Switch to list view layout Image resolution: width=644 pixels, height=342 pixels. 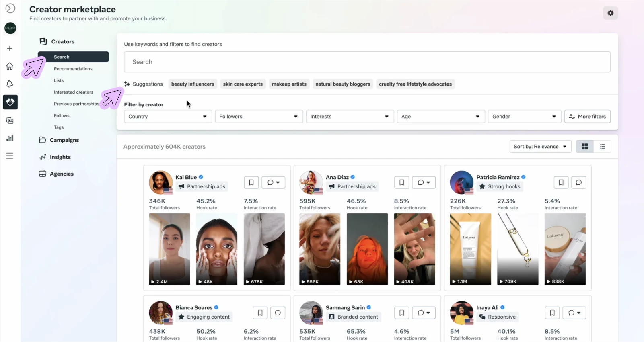602,147
